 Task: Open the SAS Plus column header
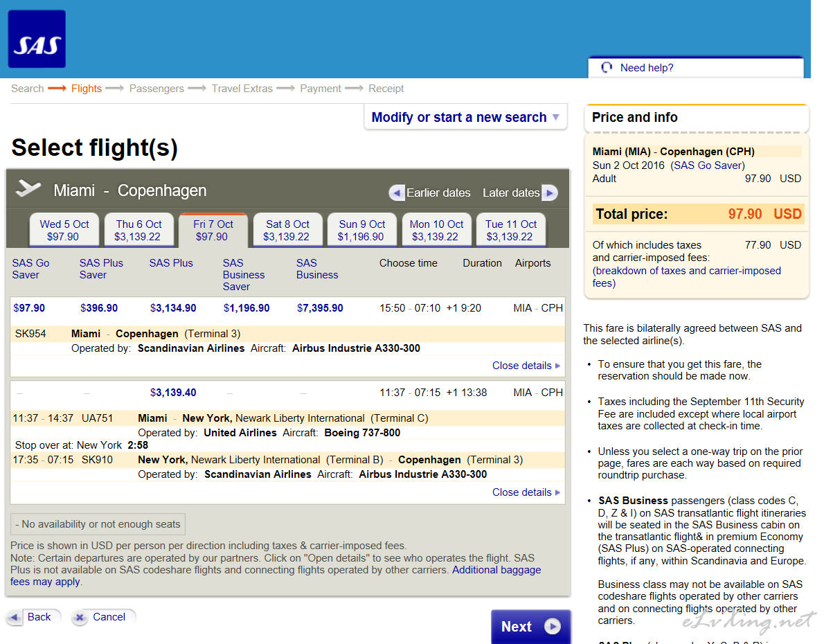[x=171, y=263]
